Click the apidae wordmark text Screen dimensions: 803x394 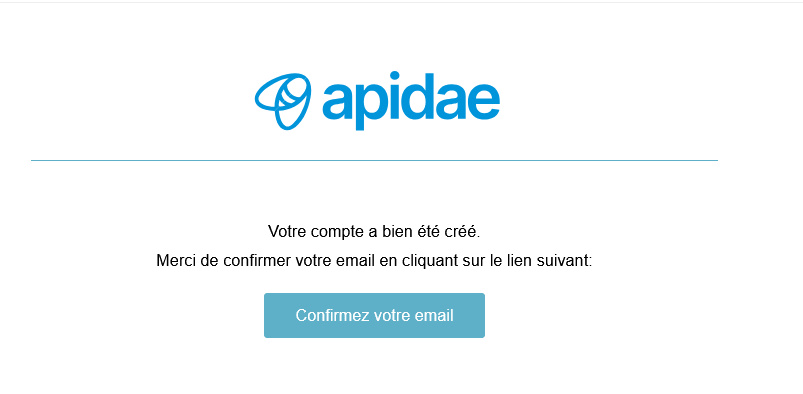411,100
